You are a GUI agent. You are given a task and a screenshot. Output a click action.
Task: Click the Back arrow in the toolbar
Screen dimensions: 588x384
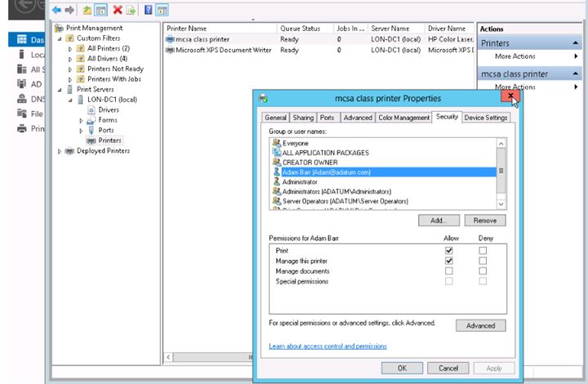[x=56, y=10]
